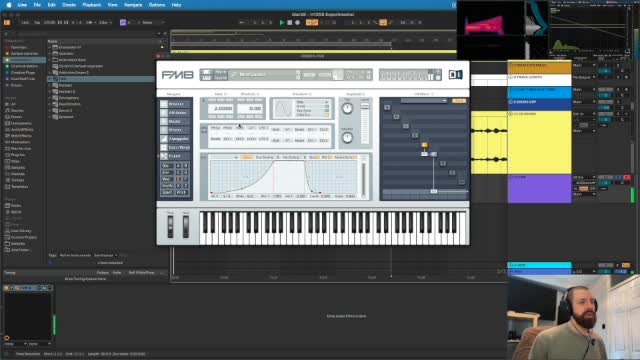The height and width of the screenshot is (360, 640).
Task: Open the Synthesizer tag dropdown in browser
Action: 105,256
